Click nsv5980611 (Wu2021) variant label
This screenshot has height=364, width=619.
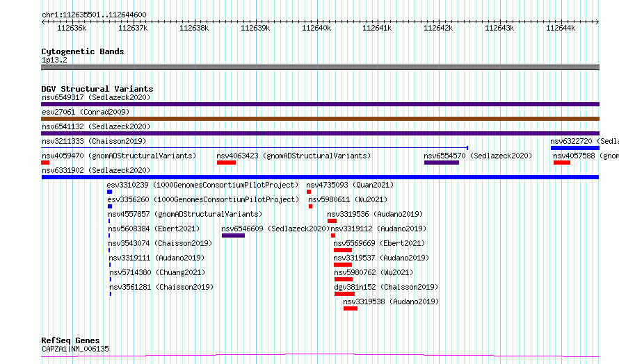[348, 199]
